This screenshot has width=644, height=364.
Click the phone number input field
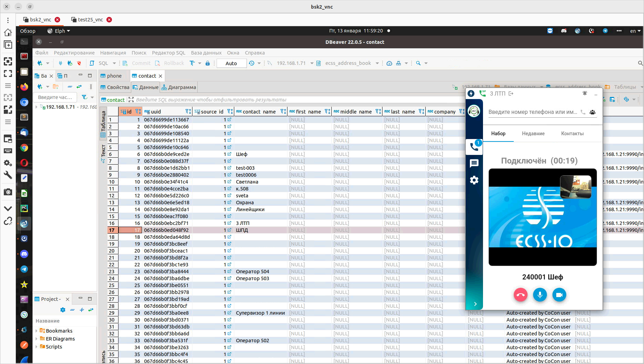click(532, 112)
